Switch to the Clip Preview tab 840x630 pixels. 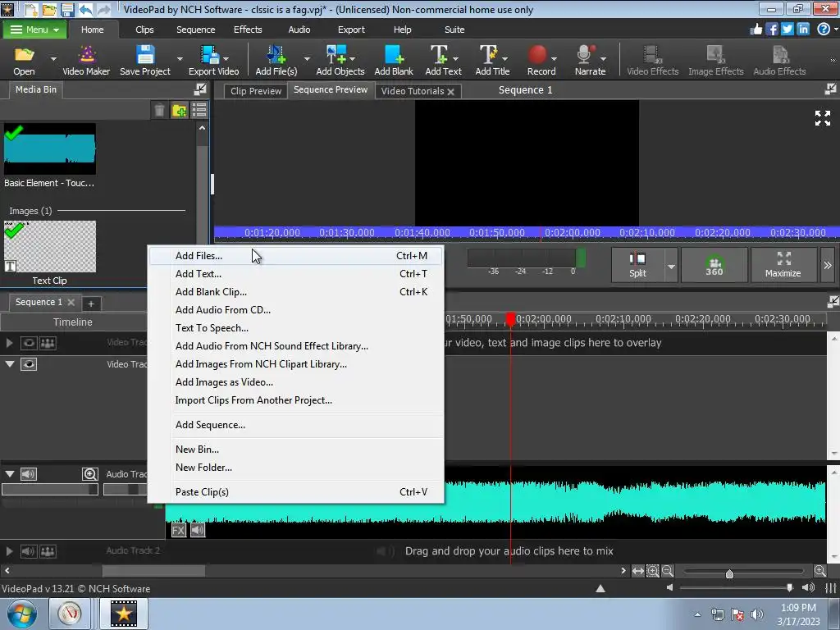pyautogui.click(x=256, y=91)
